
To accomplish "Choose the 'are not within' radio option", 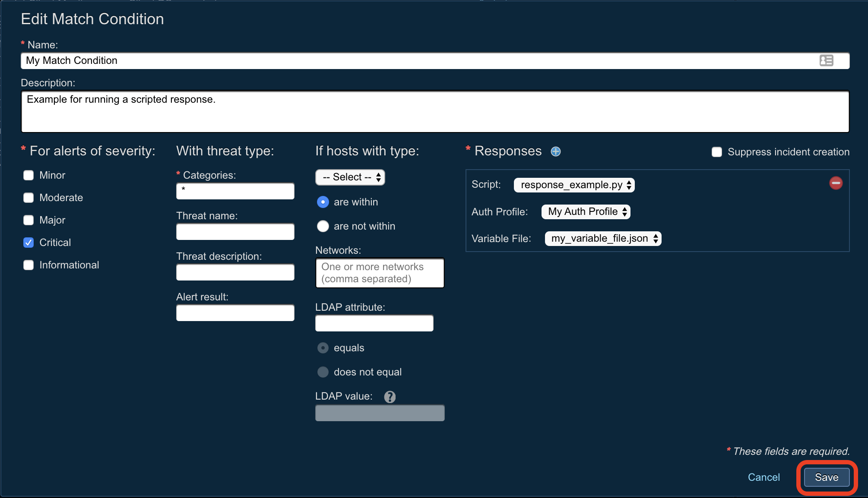I will point(323,226).
